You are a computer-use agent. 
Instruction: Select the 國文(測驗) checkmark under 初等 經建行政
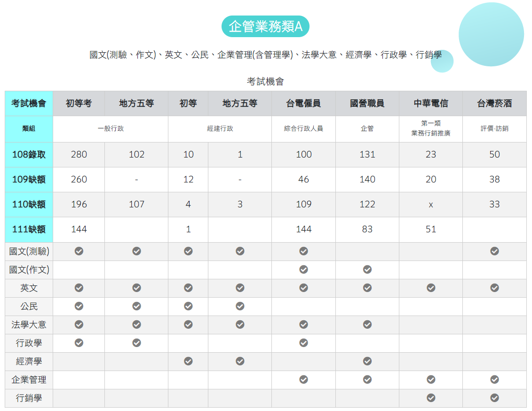tap(188, 251)
